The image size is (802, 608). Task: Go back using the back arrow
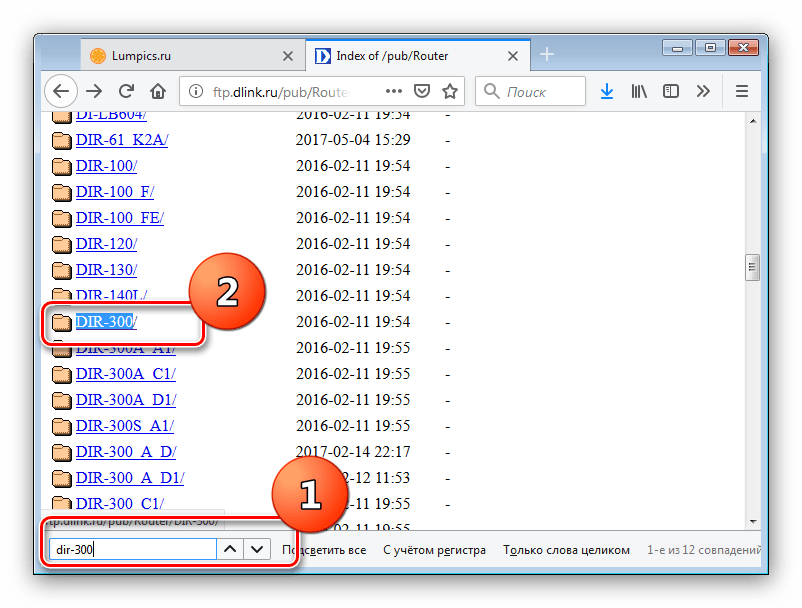[x=61, y=91]
